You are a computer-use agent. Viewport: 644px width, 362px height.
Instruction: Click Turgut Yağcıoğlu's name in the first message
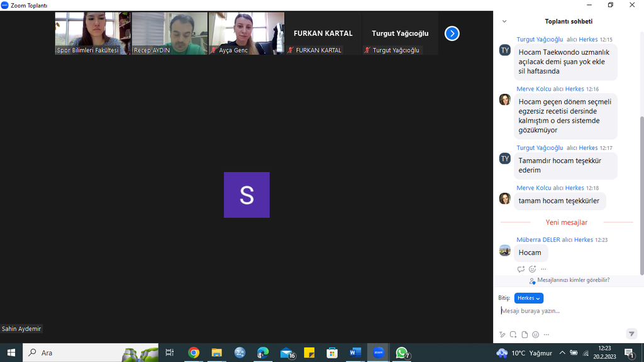[x=540, y=39]
